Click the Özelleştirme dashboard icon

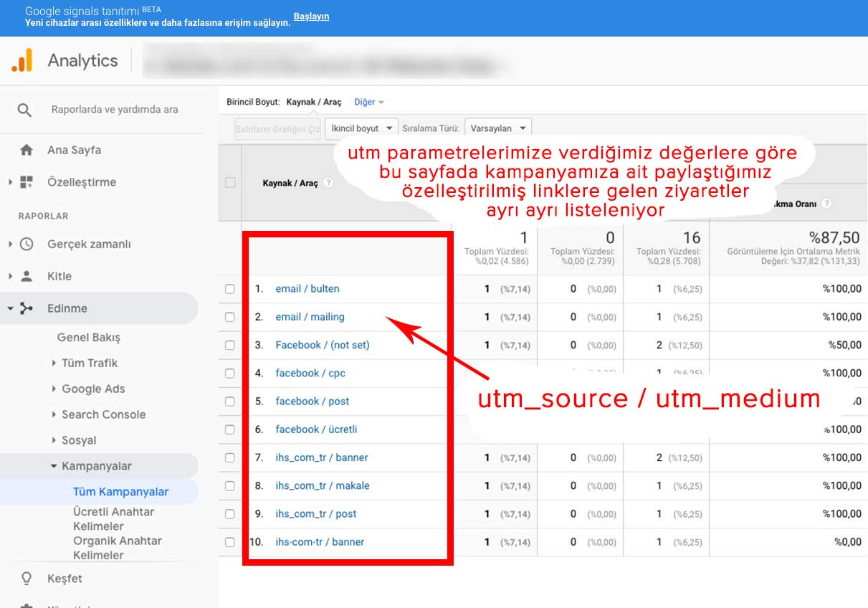click(x=27, y=182)
